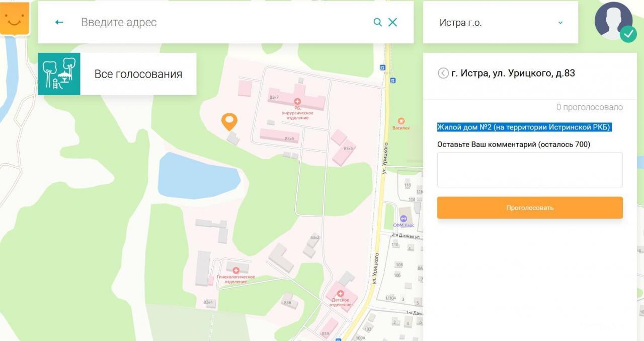Click the orange smiley face icon
This screenshot has height=341, width=644.
14,19
